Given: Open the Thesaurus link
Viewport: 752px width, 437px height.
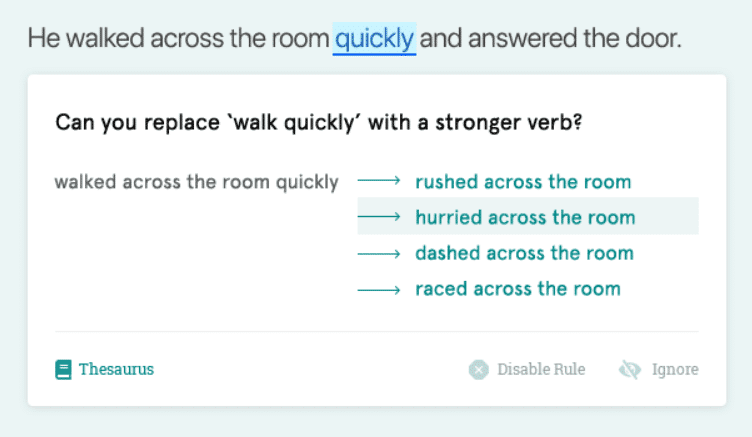Looking at the screenshot, I should [x=116, y=369].
